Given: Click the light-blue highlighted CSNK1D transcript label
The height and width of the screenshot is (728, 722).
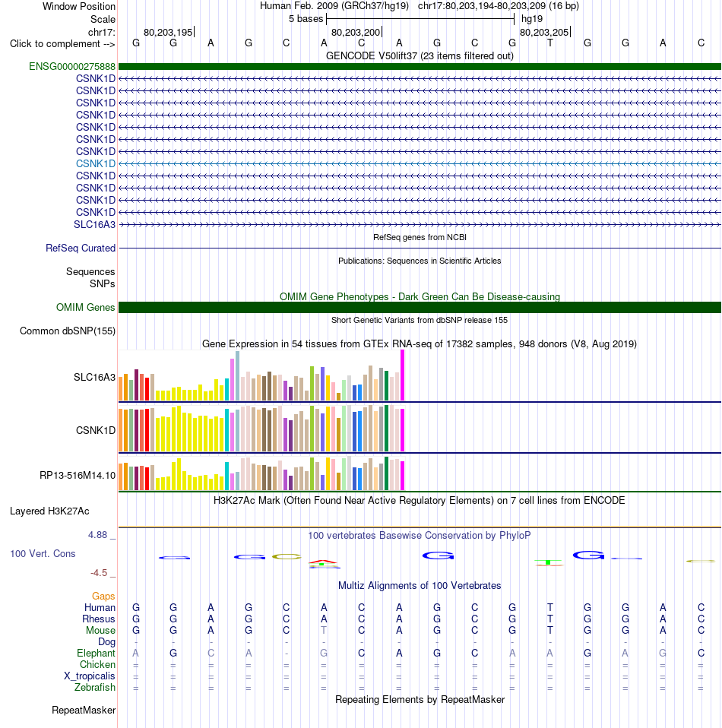Looking at the screenshot, I should click(x=96, y=163).
